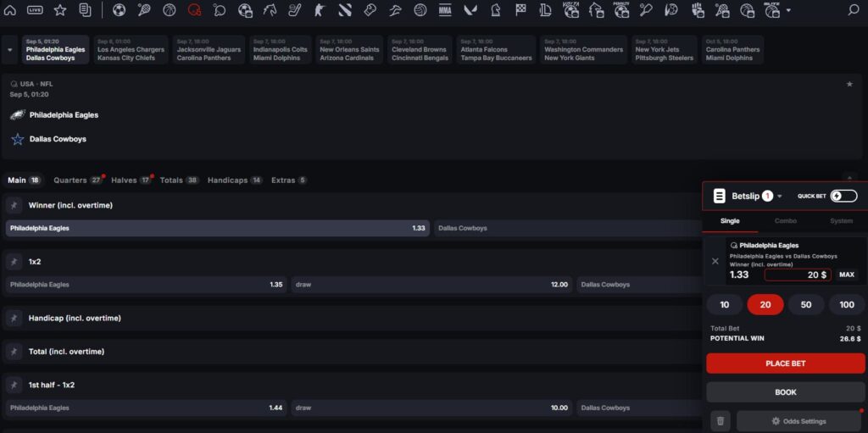Select the chess knight icon
The image size is (868, 433).
[495, 10]
